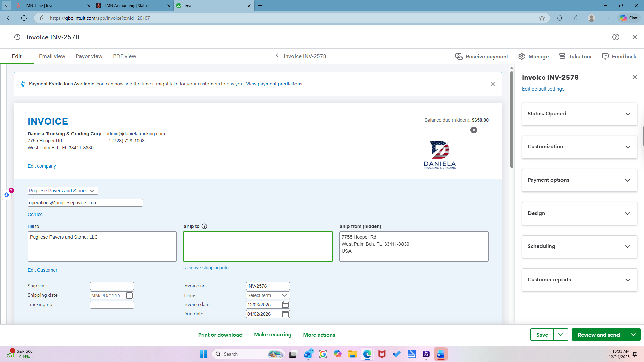Switch to LMN Accounting Status browser tab
644x362 pixels.
132,6
